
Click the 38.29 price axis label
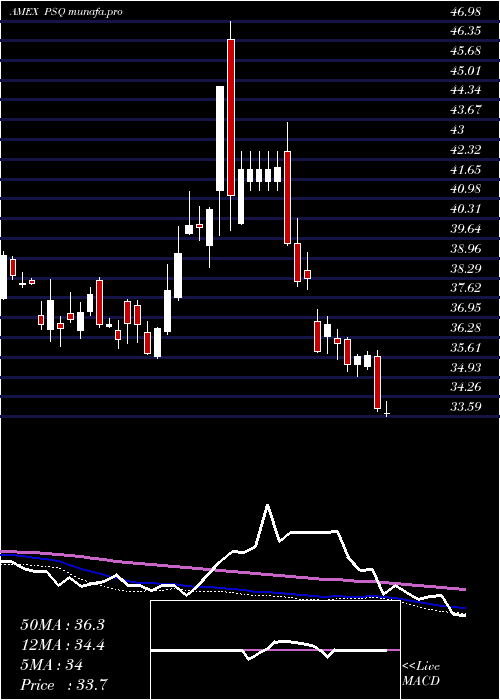click(466, 269)
